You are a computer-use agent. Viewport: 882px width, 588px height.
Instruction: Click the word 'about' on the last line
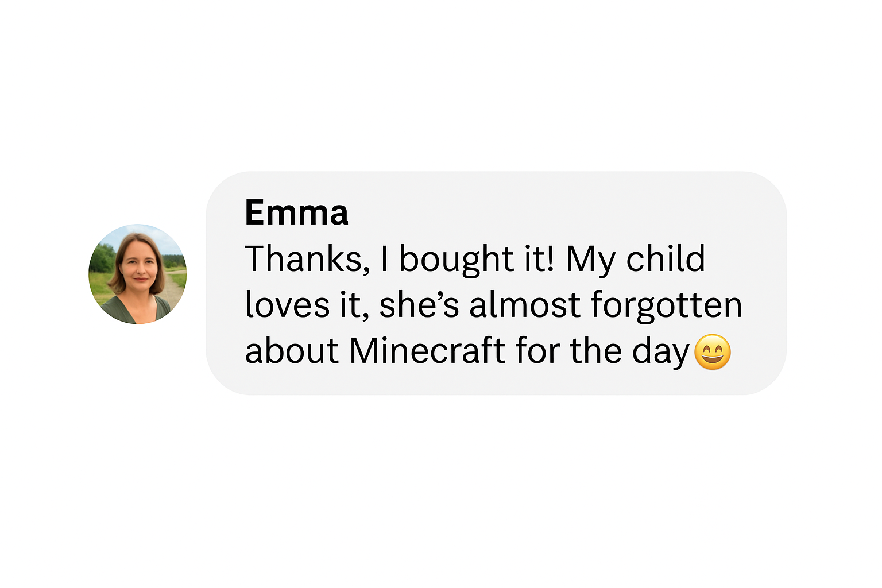[x=292, y=350]
